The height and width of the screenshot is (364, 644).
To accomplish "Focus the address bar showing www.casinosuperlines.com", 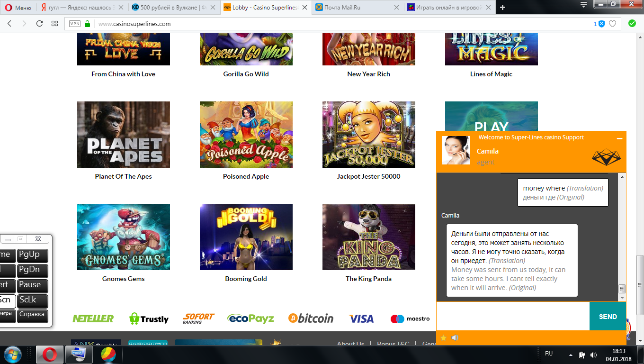I will click(x=343, y=24).
